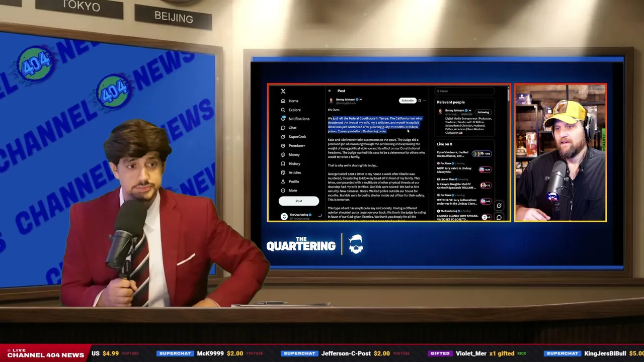Click Following button under Relevant people
644x362 pixels.
pos(483,112)
